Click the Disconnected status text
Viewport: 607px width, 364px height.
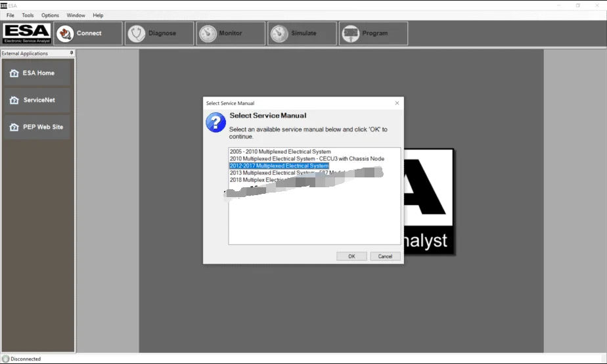26,359
